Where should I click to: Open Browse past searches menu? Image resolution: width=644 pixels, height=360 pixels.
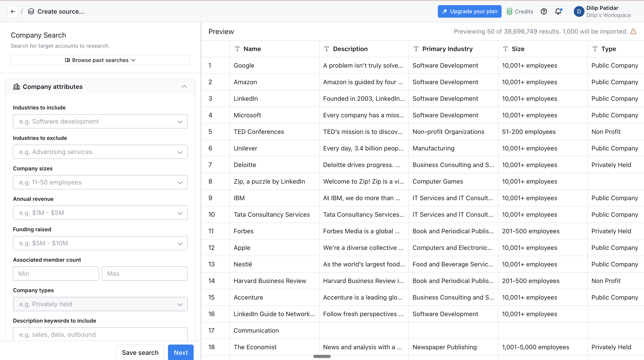100,60
